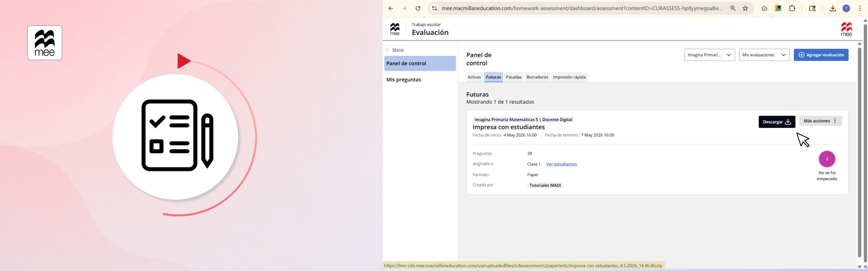
Task: Click the start date '4 May 2026 16:00'
Action: (x=520, y=135)
